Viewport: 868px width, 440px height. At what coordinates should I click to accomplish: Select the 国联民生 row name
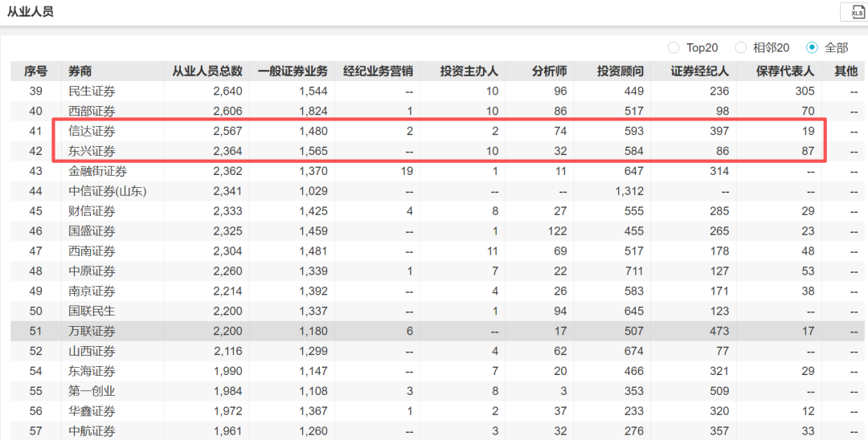[92, 312]
